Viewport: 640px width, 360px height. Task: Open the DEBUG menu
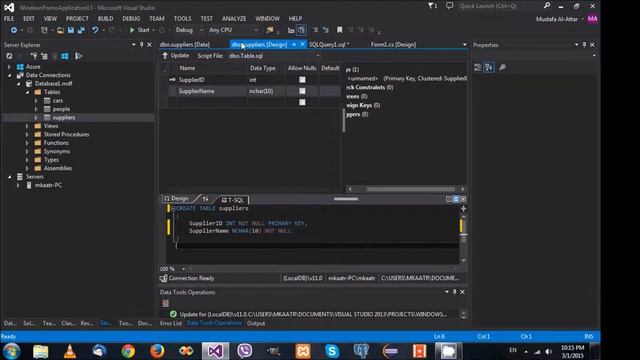(x=131, y=19)
